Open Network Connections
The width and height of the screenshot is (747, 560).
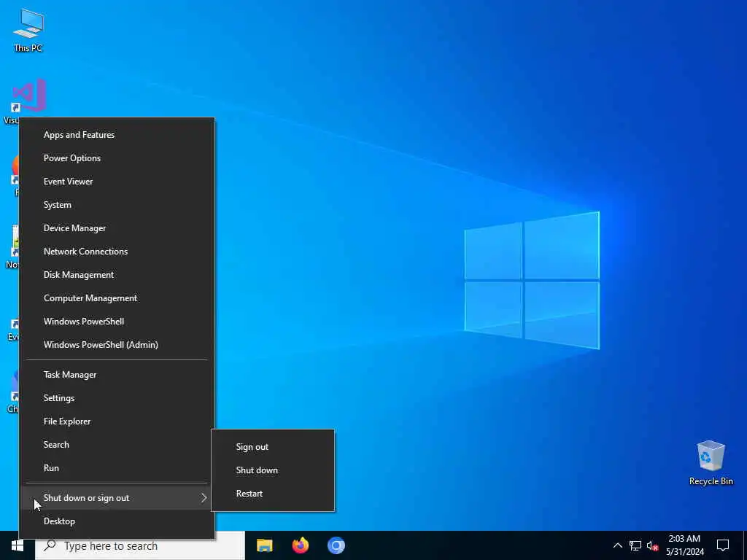[117, 252]
